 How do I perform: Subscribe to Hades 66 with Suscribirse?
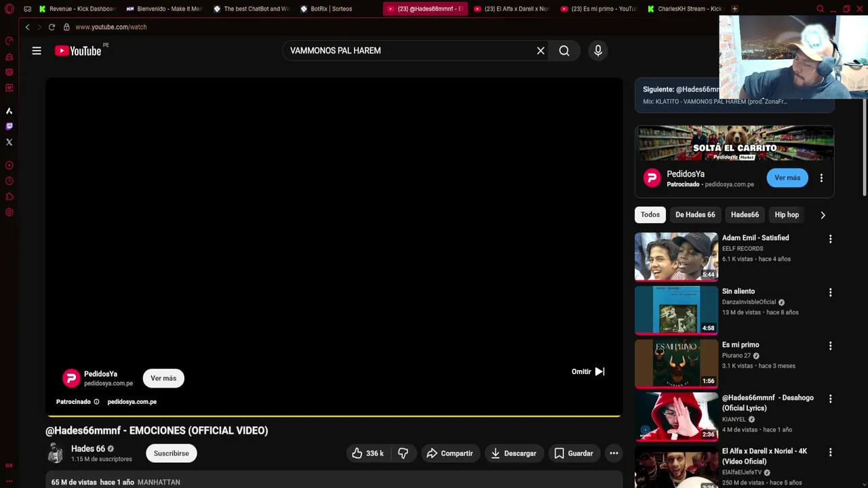click(x=172, y=453)
